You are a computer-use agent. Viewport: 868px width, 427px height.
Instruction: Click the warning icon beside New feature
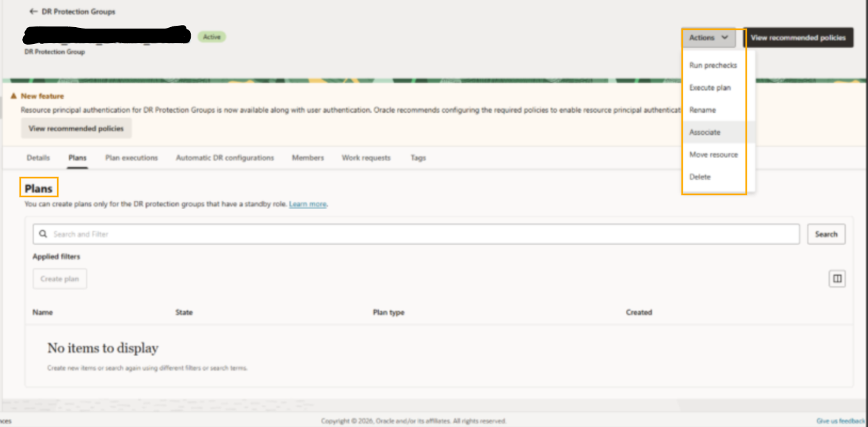pyautogui.click(x=14, y=96)
